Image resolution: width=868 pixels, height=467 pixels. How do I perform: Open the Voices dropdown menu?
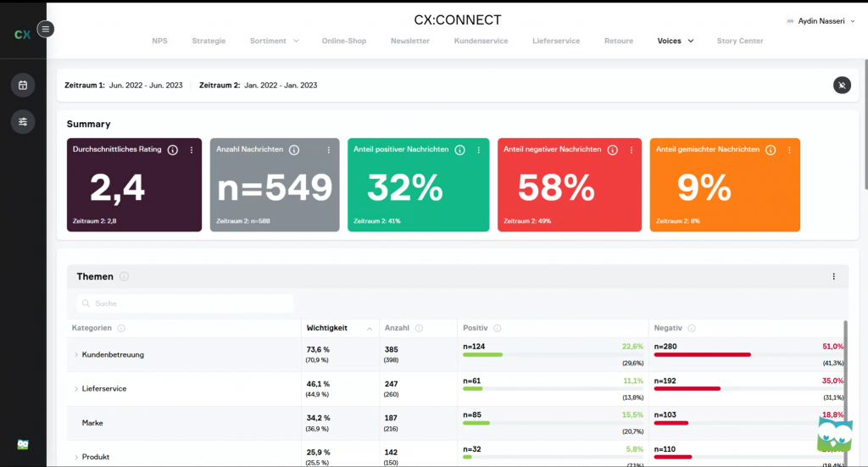pyautogui.click(x=676, y=41)
